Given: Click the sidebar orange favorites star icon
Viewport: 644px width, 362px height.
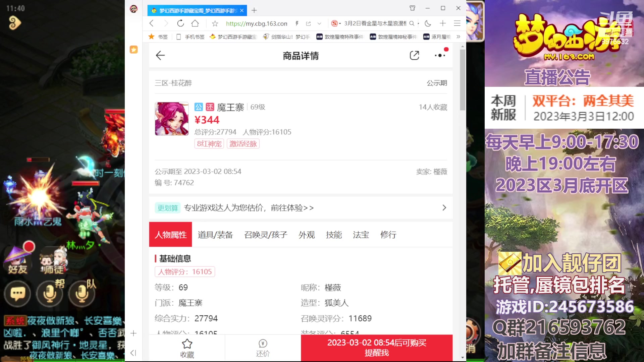Looking at the screenshot, I should coord(133,50).
